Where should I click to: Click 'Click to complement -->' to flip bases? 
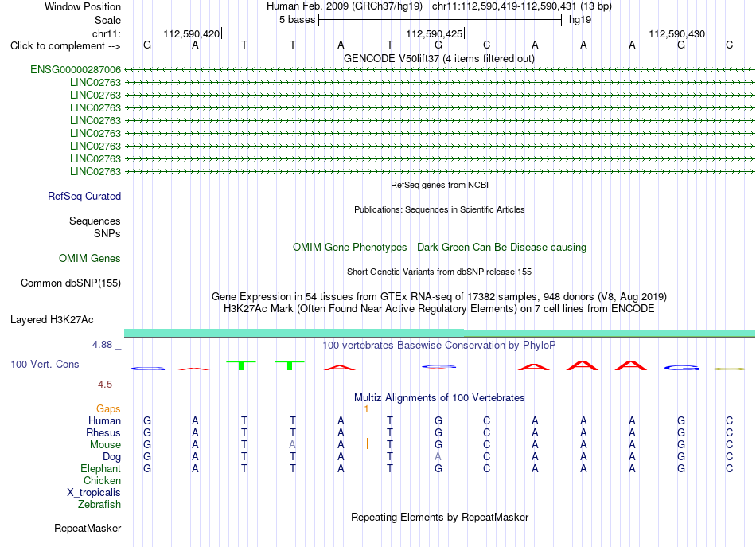pos(65,46)
